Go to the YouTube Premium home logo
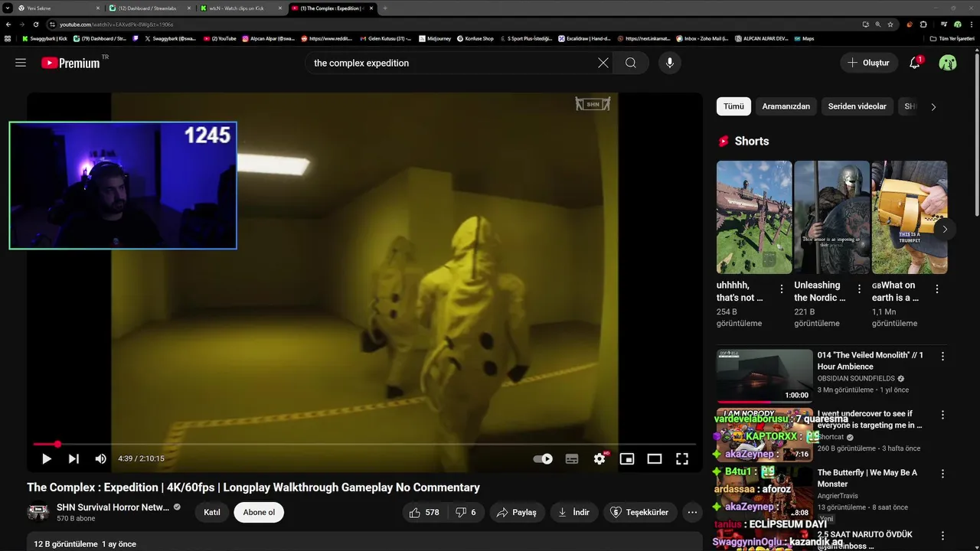Screen dimensions: 980x551 [70, 63]
